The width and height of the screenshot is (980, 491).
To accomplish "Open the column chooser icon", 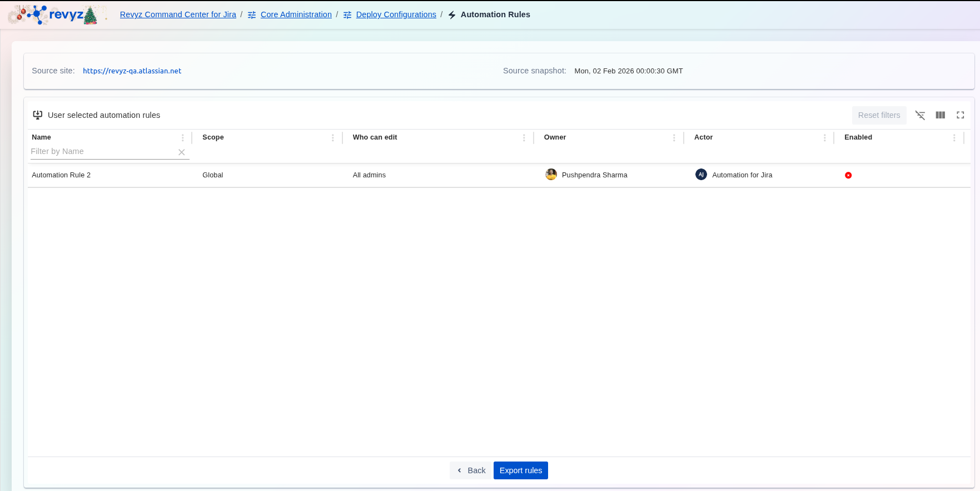I will coord(940,115).
